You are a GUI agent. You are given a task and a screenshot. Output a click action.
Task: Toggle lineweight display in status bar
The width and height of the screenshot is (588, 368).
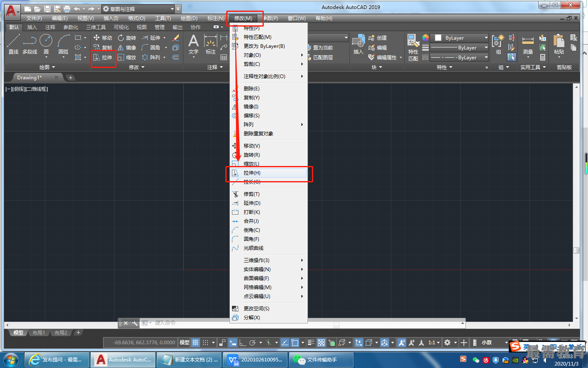(311, 343)
